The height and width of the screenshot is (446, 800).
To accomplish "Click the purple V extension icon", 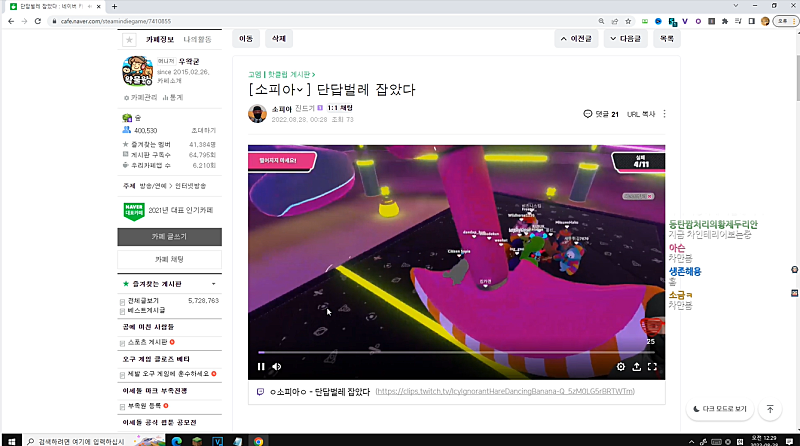I will tap(685, 21).
